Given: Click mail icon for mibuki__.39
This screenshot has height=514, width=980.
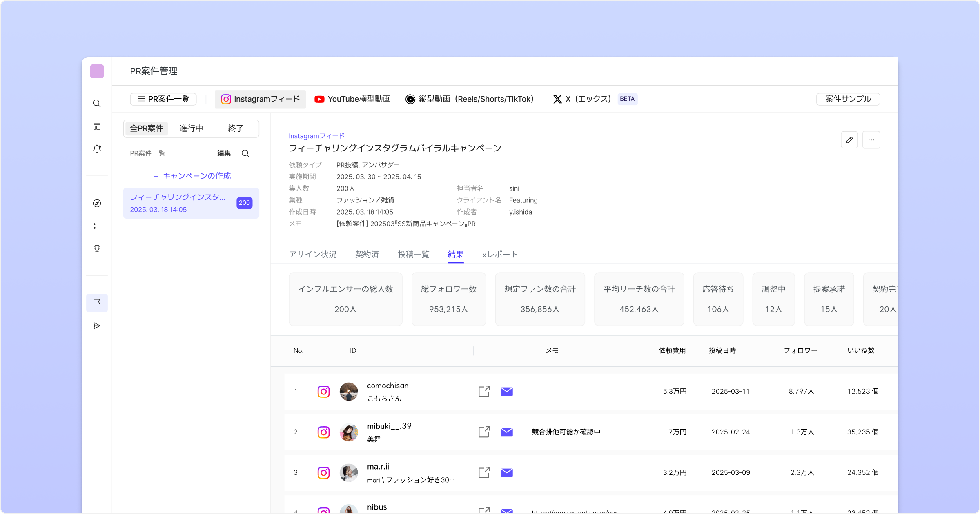Looking at the screenshot, I should pos(506,432).
